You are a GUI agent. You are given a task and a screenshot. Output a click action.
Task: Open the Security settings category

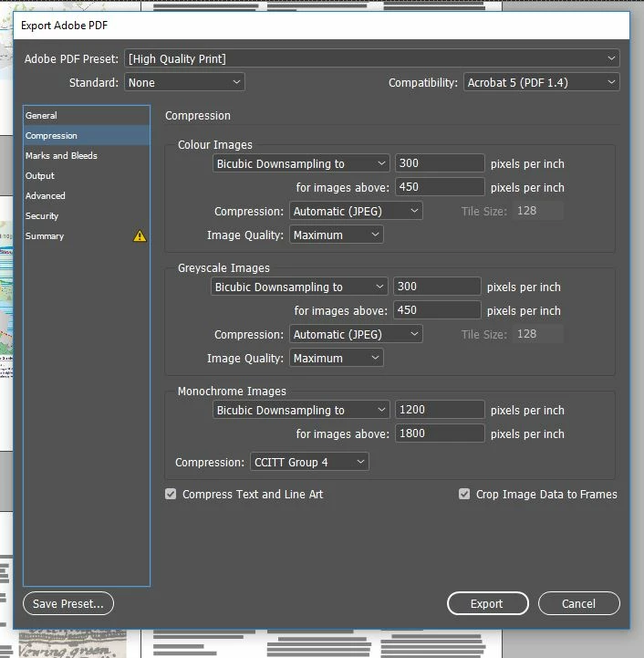click(87, 216)
